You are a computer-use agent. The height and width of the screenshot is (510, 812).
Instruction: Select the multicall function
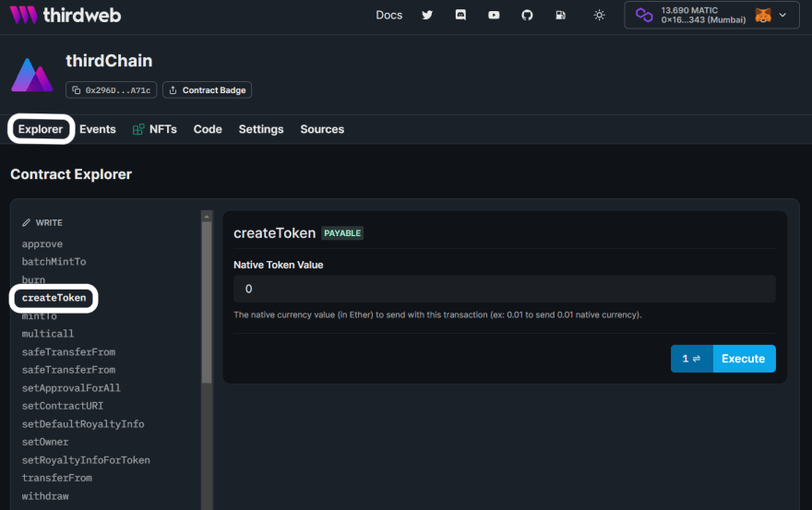tap(48, 334)
